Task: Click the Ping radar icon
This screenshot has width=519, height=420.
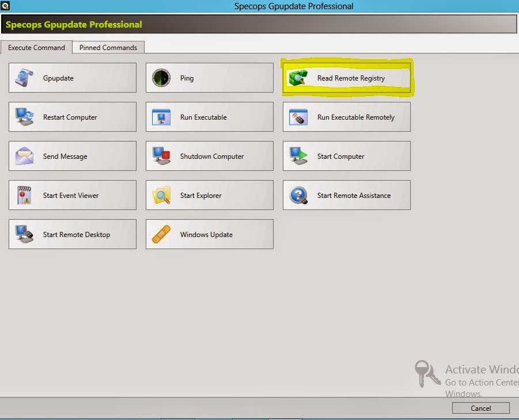Action: tap(161, 78)
